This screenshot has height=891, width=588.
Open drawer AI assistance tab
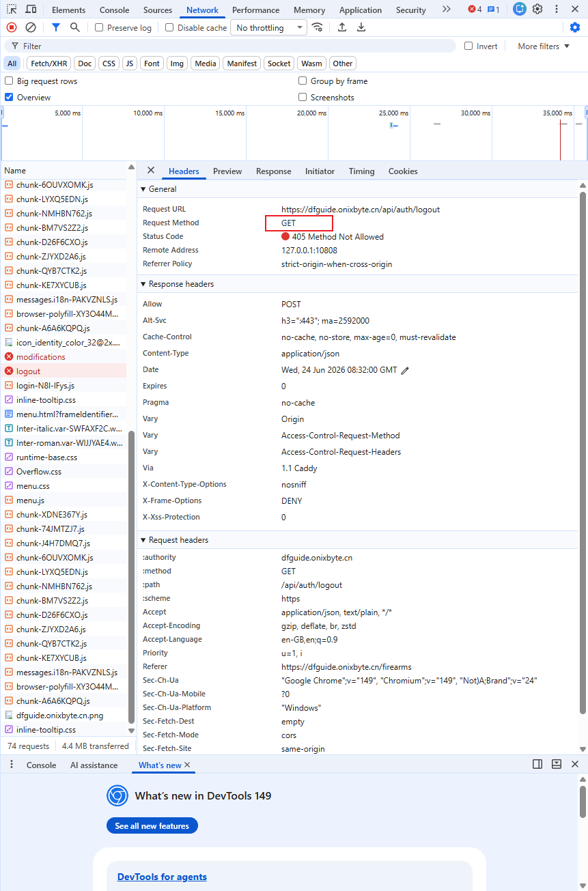(94, 765)
